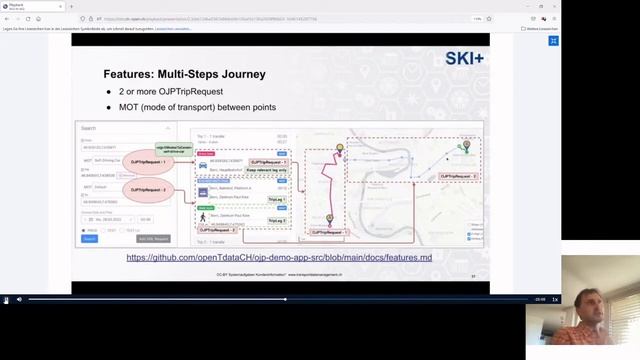Save the page to Pocket

(x=533, y=19)
